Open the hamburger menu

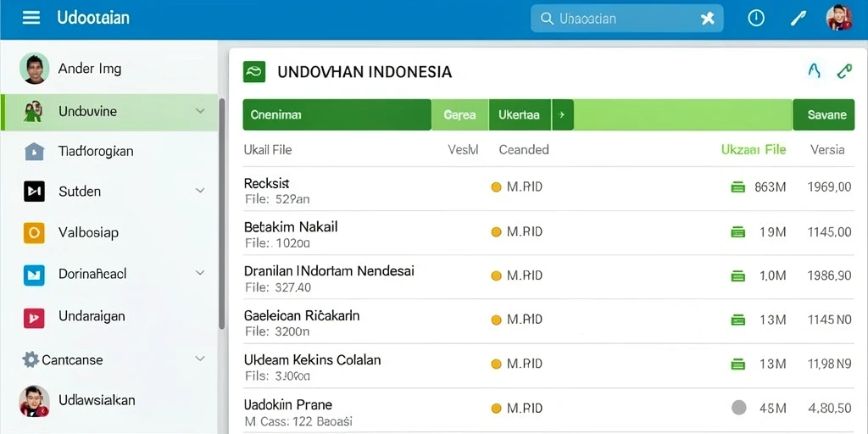[x=31, y=18]
